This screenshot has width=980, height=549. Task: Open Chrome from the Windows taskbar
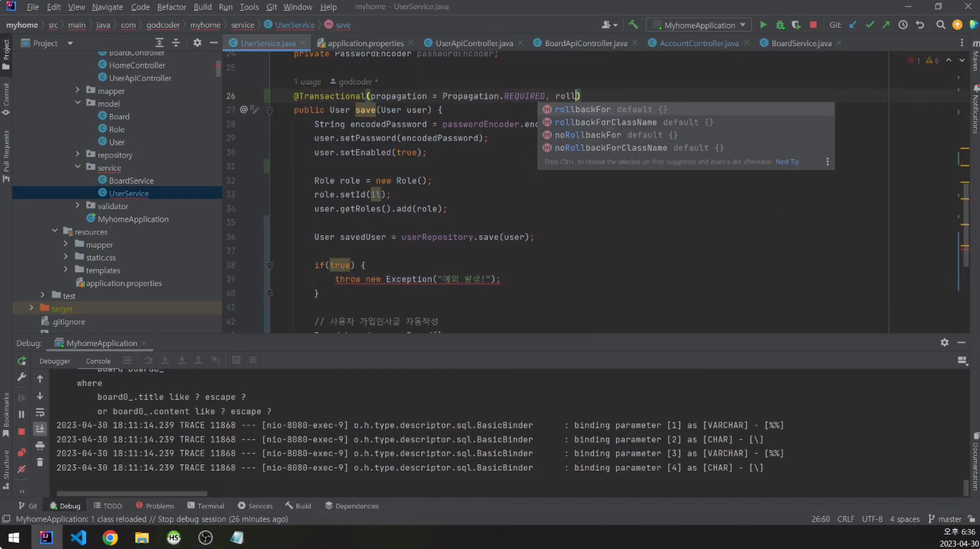click(110, 537)
